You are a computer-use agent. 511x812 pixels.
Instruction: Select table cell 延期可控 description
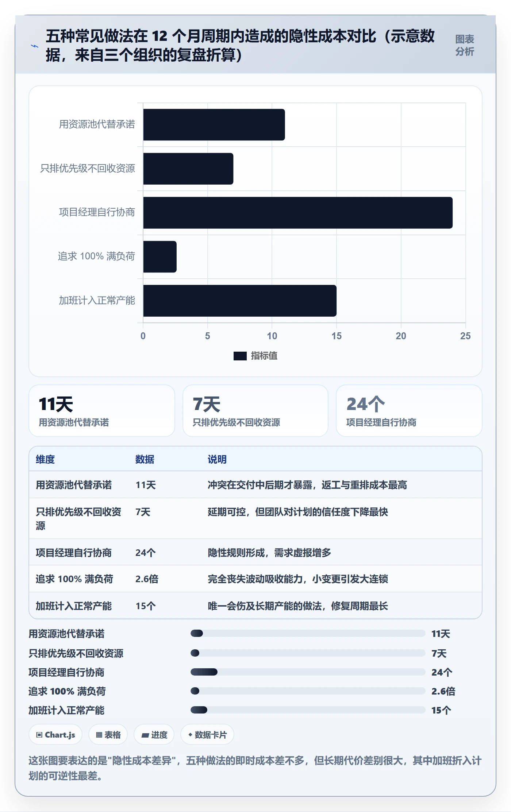tap(298, 512)
